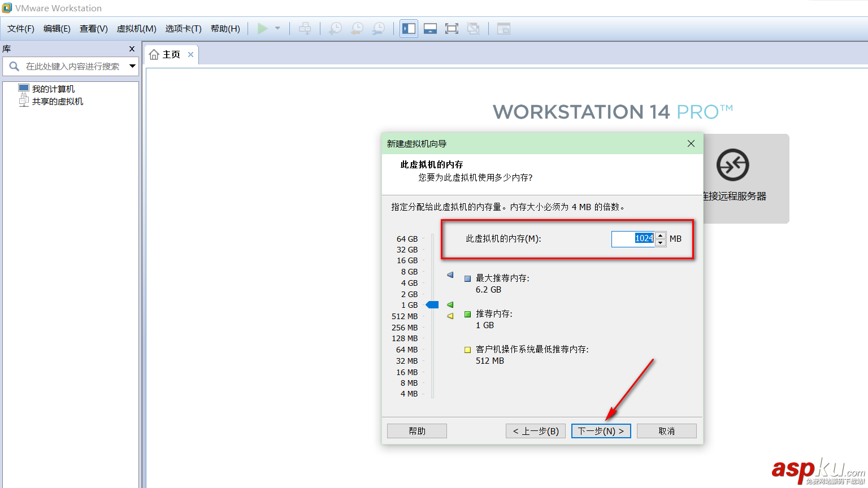The image size is (868, 488).
Task: Open the 帮助(H) menu
Action: [225, 29]
